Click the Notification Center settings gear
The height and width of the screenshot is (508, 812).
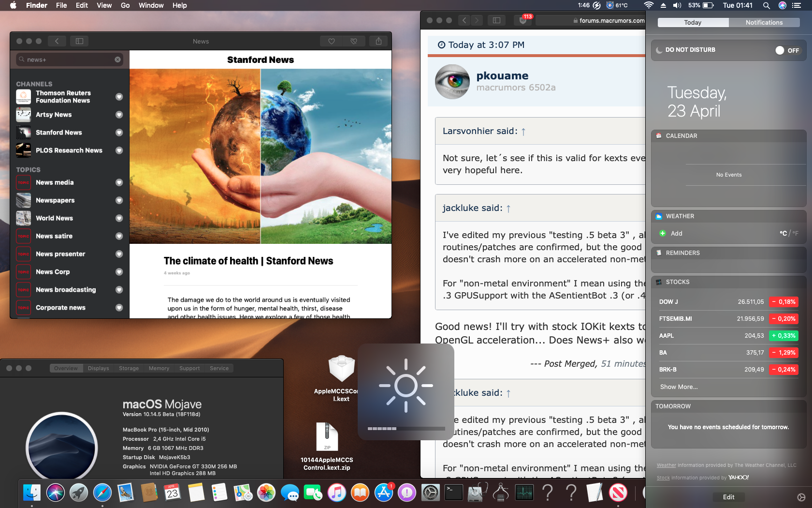801,497
